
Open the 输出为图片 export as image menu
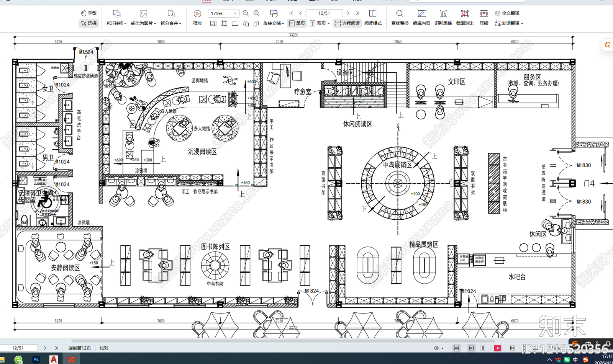tap(143, 23)
